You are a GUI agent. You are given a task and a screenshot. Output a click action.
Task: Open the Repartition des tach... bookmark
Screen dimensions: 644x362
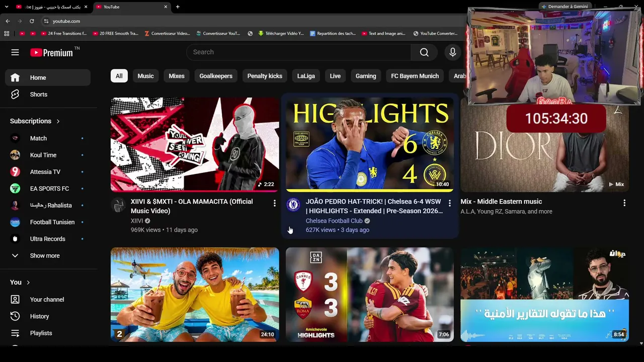point(333,34)
